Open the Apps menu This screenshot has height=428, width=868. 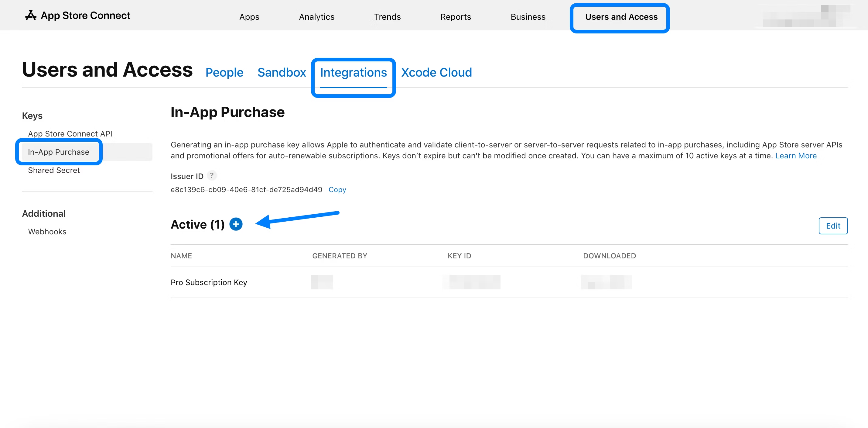tap(249, 17)
